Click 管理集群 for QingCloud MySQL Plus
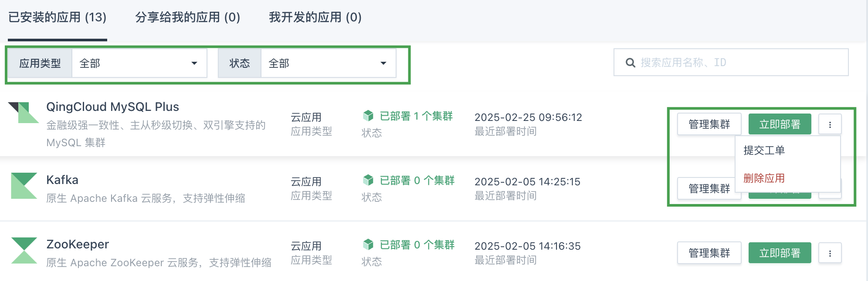This screenshot has height=281, width=868. point(709,124)
